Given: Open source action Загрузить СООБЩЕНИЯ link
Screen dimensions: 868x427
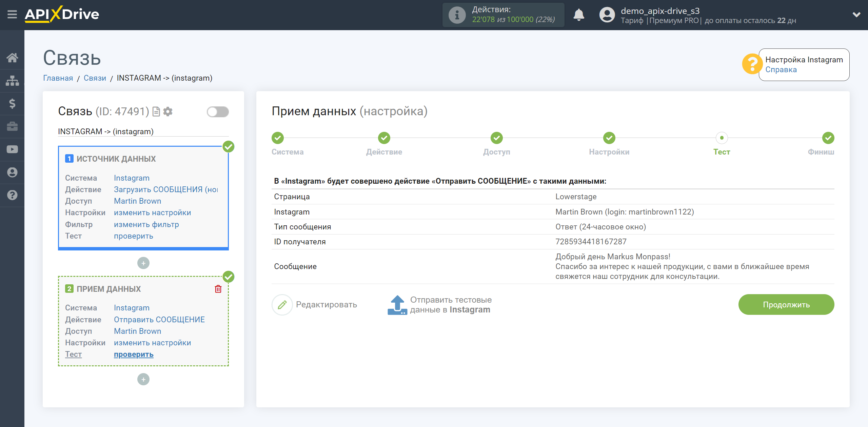Looking at the screenshot, I should pos(166,189).
